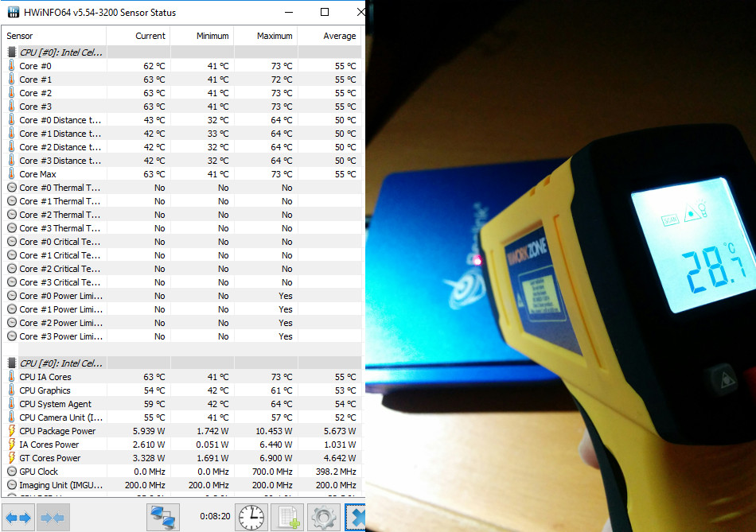Click the Average column header
The height and width of the screenshot is (532, 756).
tap(329, 36)
